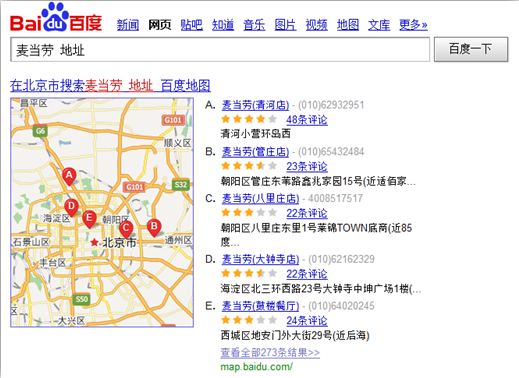519x378 pixels.
Task: Click the G6 highway badge on map
Action: pyautogui.click(x=40, y=131)
